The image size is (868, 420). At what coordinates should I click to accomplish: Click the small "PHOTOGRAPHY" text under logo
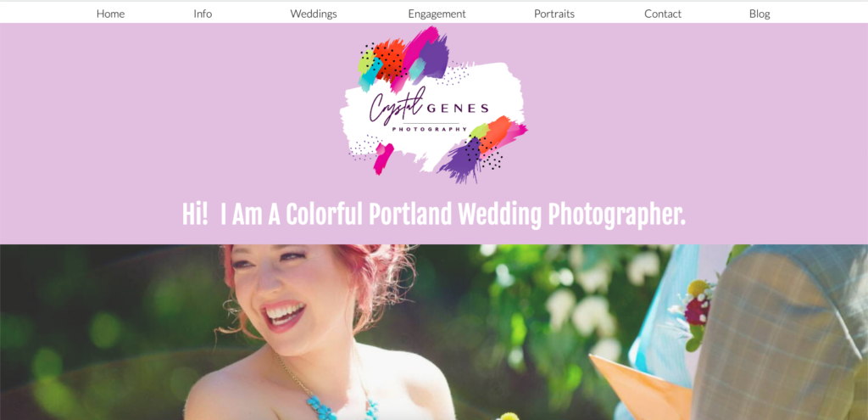tap(430, 130)
